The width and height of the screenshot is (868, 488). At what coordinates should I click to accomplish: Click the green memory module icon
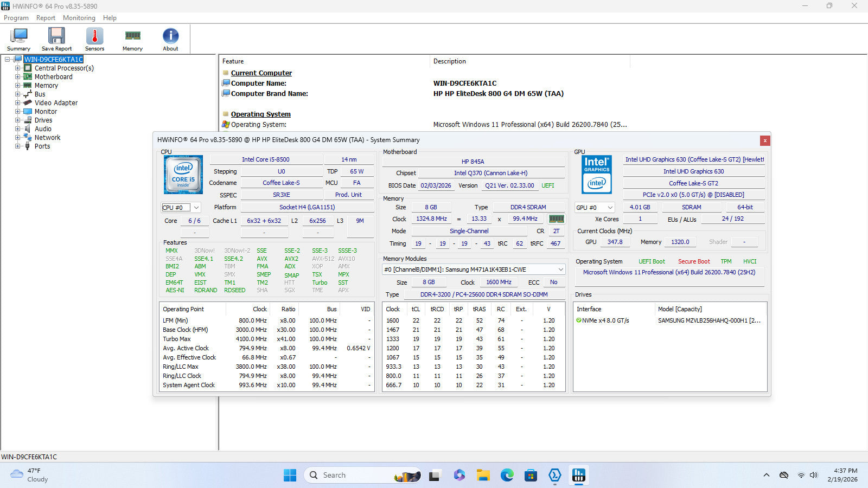557,219
